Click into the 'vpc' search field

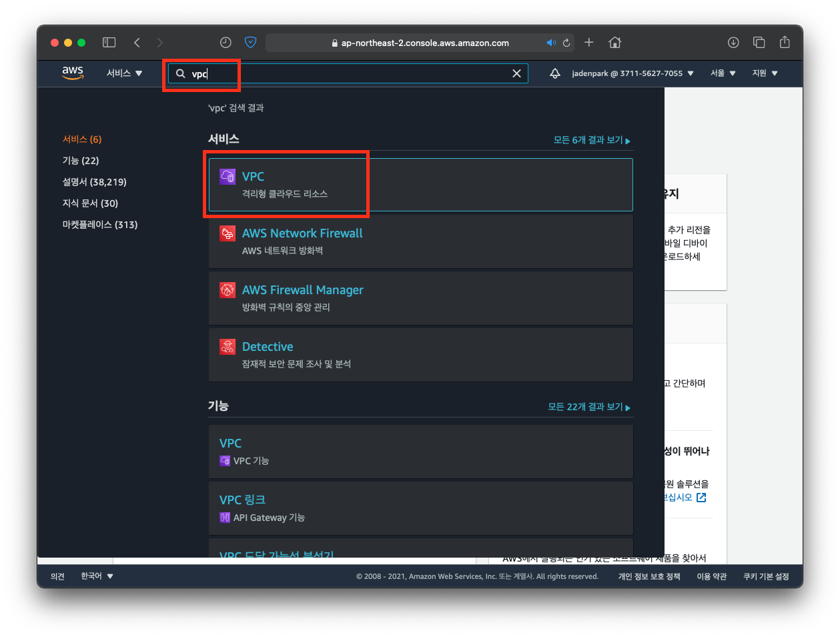click(x=348, y=73)
